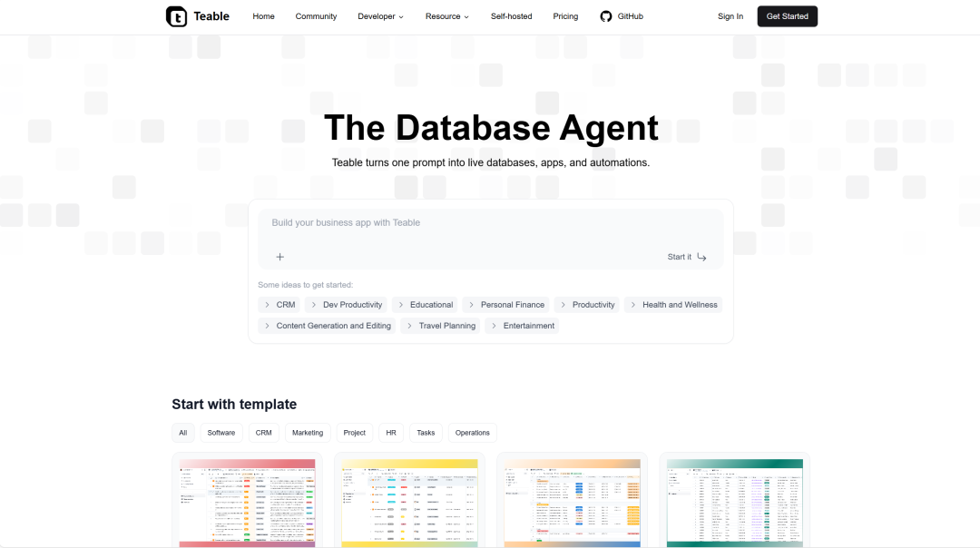Click the Get Started button

pyautogui.click(x=788, y=16)
